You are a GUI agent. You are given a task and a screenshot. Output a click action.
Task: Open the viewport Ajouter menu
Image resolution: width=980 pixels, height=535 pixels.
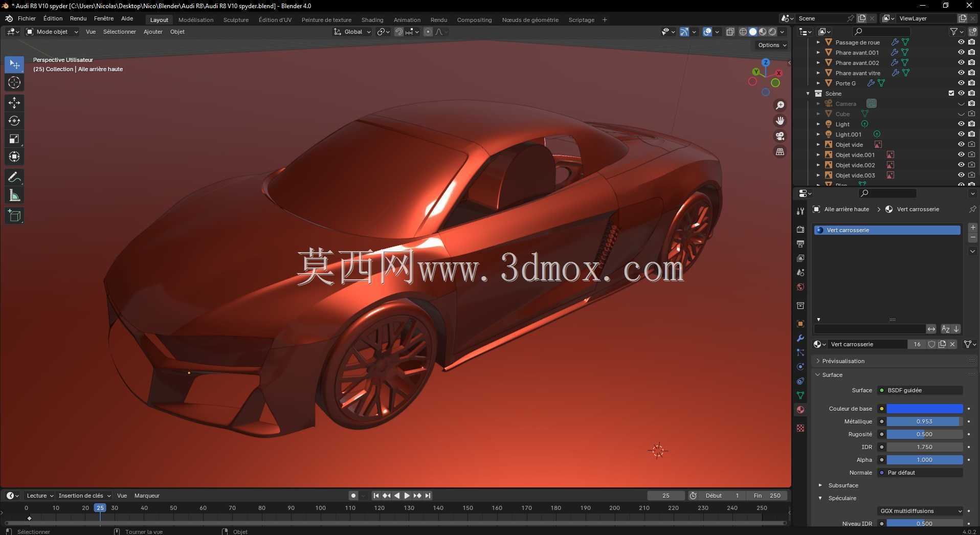153,32
